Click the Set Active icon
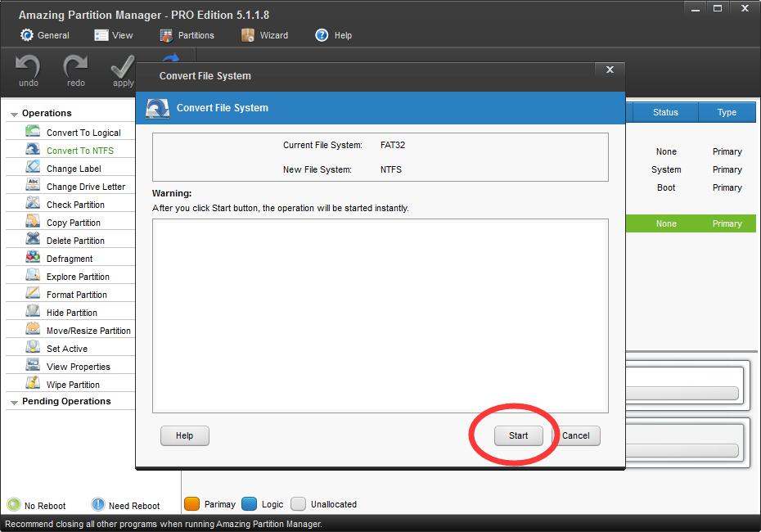This screenshot has height=532, width=761. coord(33,347)
